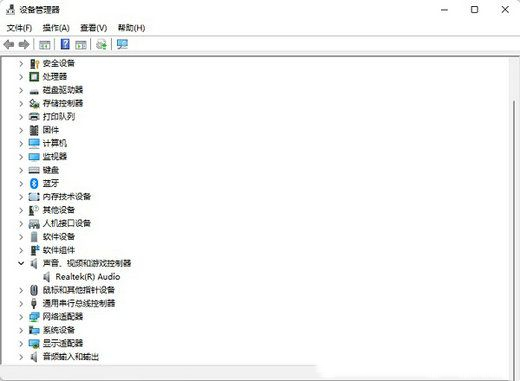
Task: Select the 显示适配器 label
Action: (63, 343)
